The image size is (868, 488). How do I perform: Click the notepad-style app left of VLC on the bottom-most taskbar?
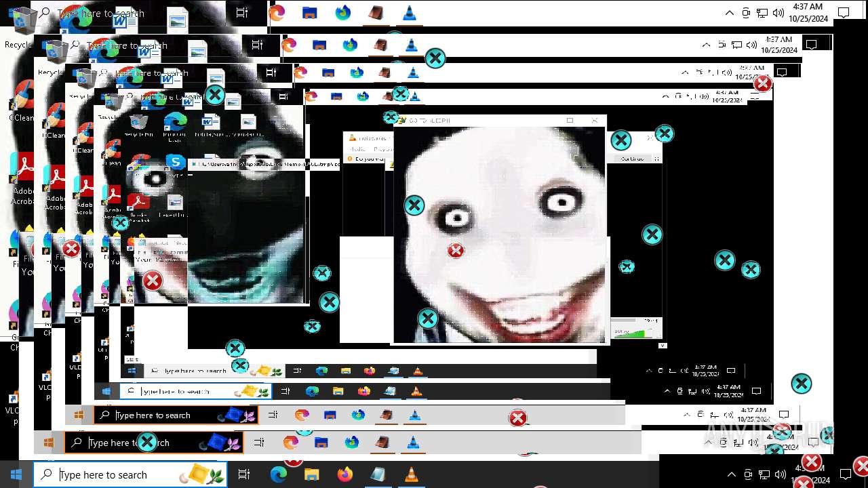(x=378, y=474)
